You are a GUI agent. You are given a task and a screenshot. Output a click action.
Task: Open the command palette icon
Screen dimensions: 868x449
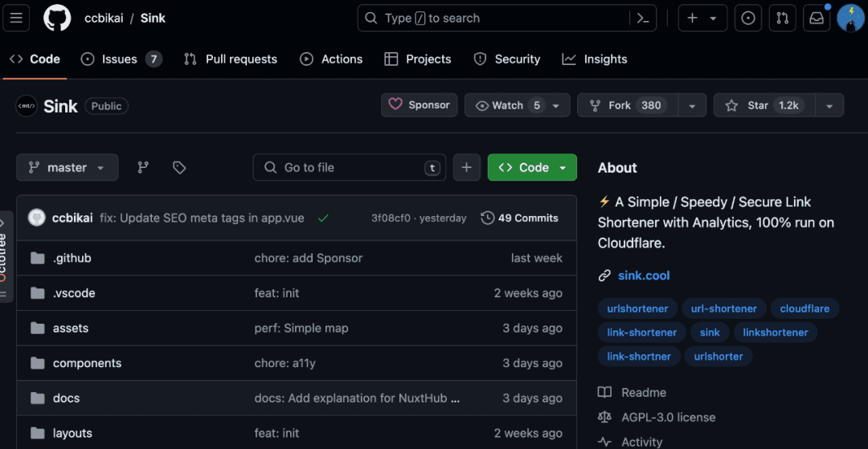point(642,18)
